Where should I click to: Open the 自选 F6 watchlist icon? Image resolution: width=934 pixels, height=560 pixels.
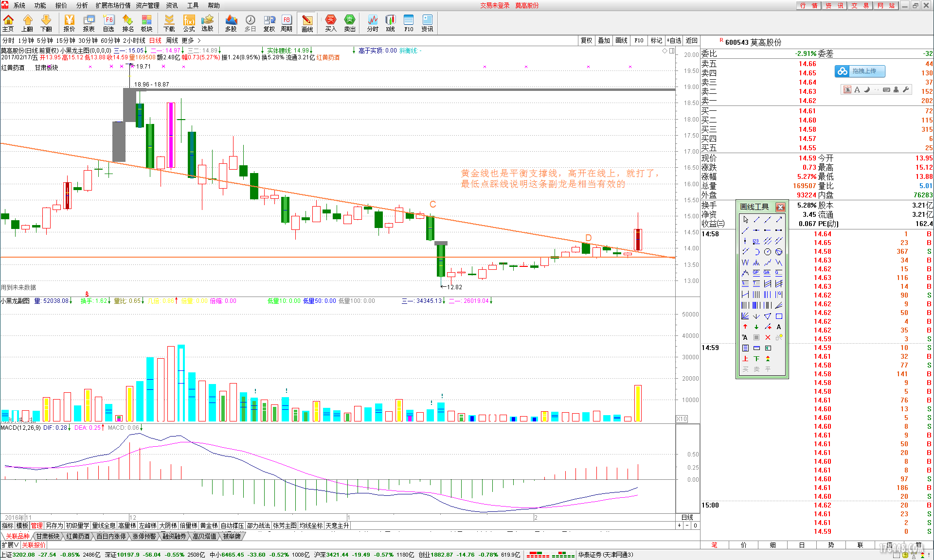108,23
